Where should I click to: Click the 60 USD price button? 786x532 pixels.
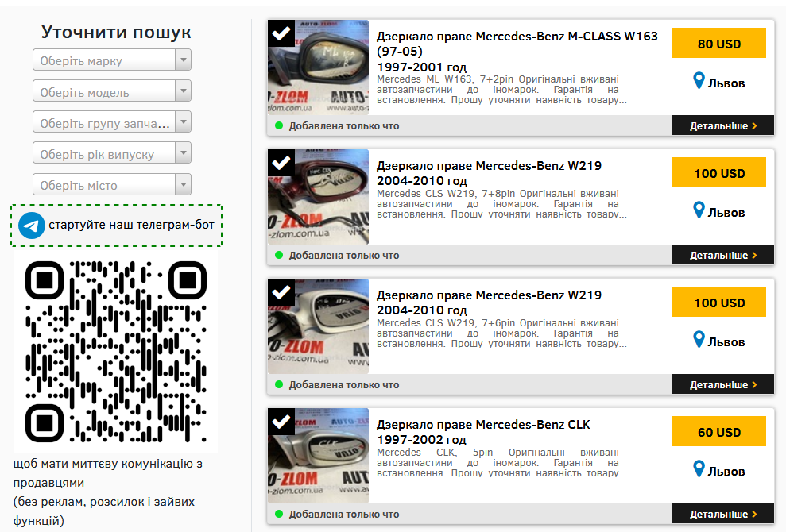point(718,432)
